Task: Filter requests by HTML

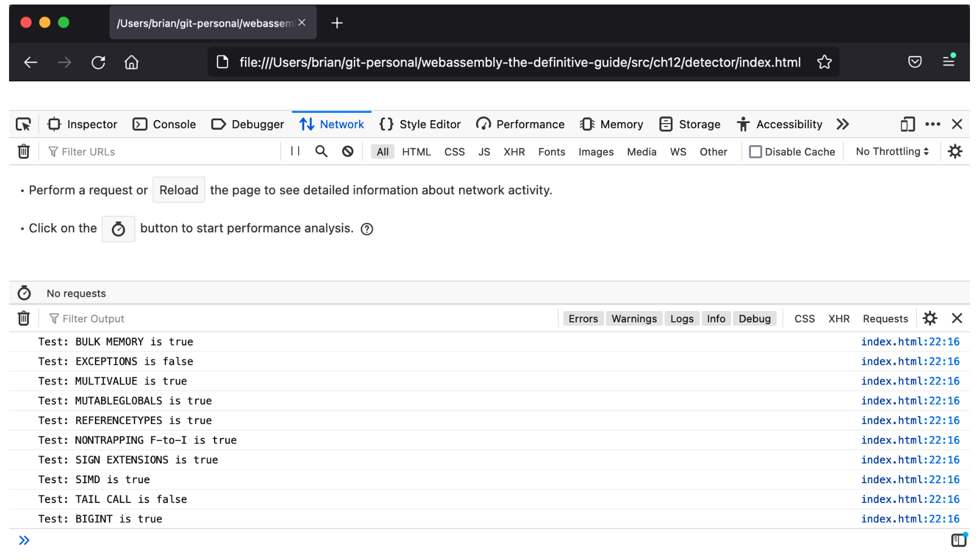Action: (417, 152)
